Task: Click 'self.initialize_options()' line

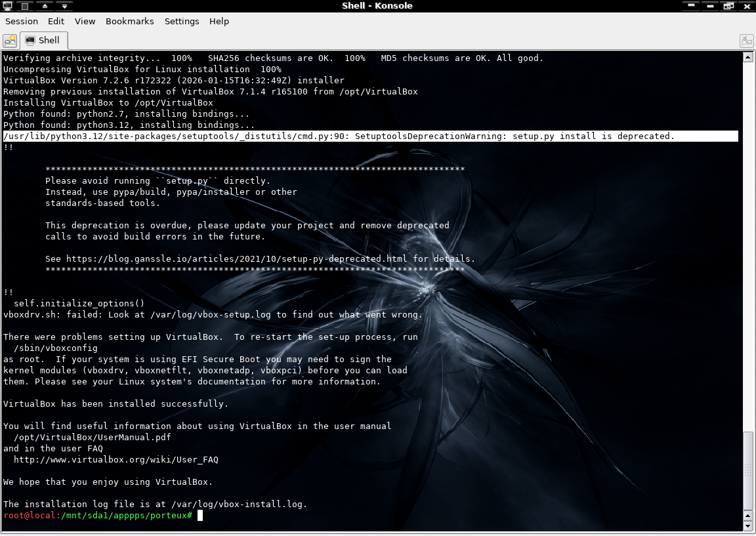Action: point(79,304)
